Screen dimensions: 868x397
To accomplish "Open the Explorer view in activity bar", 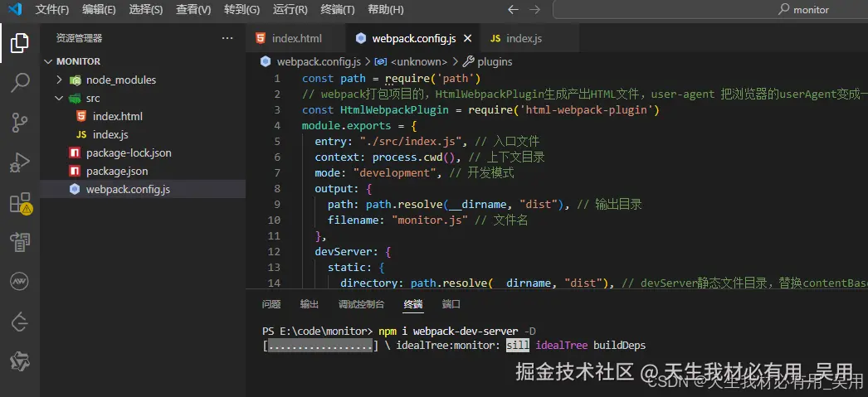I will [19, 43].
